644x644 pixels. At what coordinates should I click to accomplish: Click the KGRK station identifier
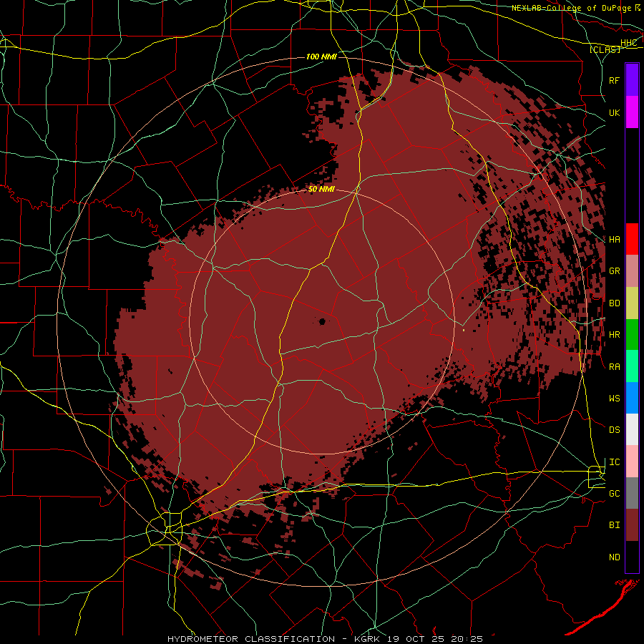[x=366, y=639]
